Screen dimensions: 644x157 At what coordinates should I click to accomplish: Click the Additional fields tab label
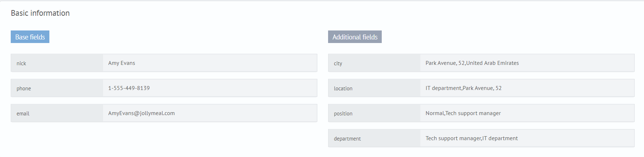click(355, 37)
